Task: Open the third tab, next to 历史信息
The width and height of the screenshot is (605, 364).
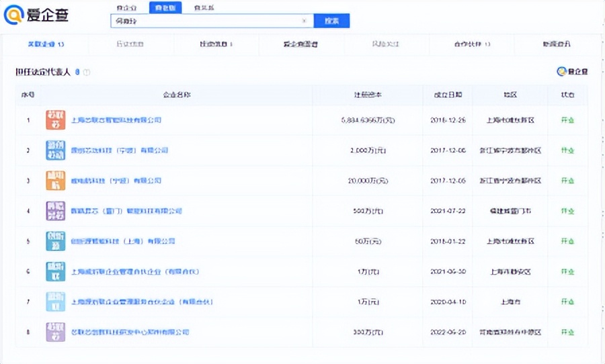Action: (216, 44)
